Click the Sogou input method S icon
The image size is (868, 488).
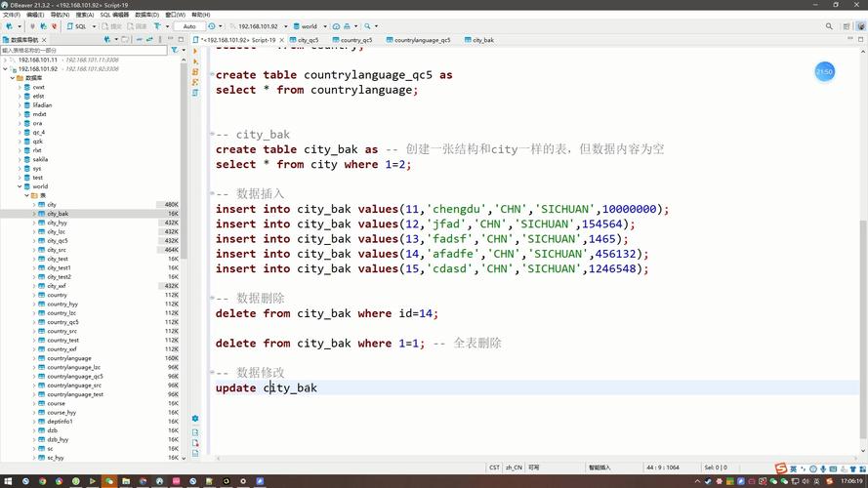[780, 469]
